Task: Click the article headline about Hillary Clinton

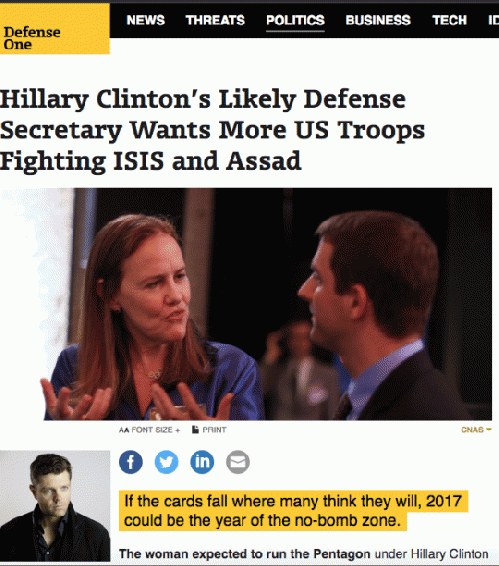Action: 212,130
